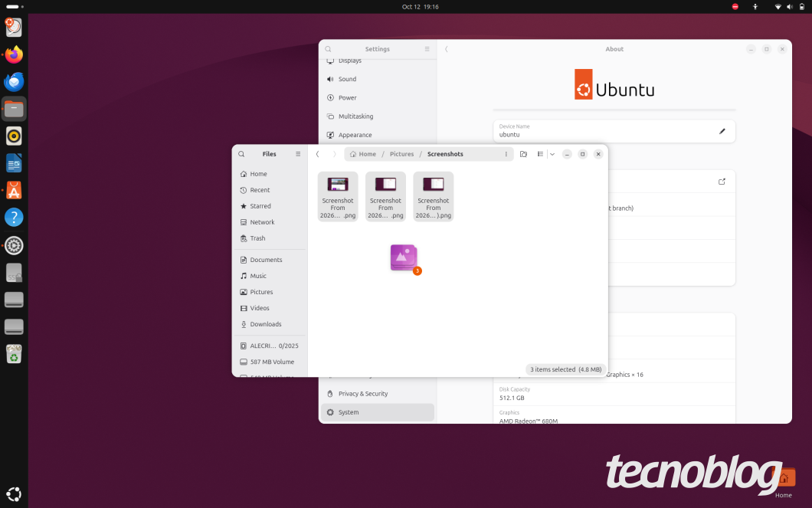Viewport: 812px width, 508px height.
Task: Click the Activities workspace indicator
Action: (14, 7)
